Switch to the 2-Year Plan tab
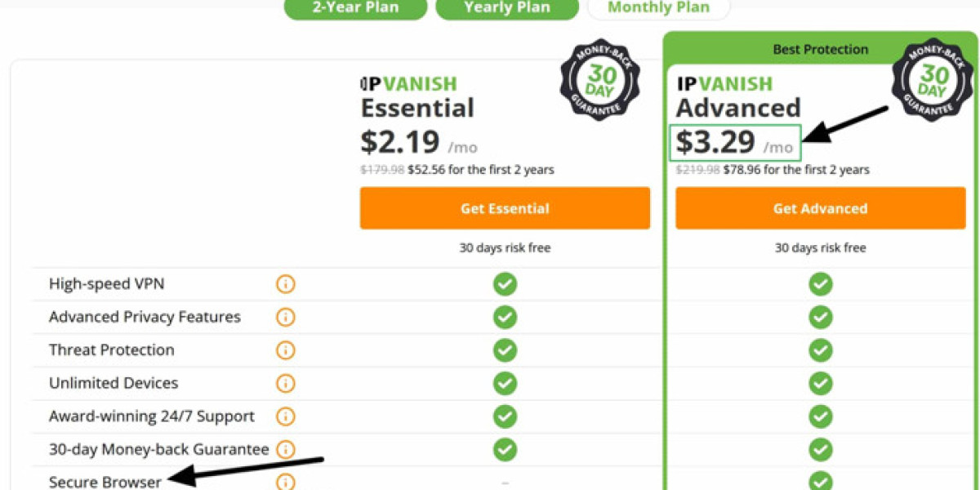 [x=356, y=8]
